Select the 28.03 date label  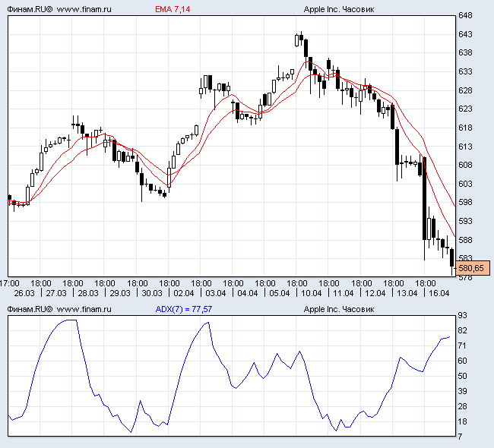[x=88, y=293]
